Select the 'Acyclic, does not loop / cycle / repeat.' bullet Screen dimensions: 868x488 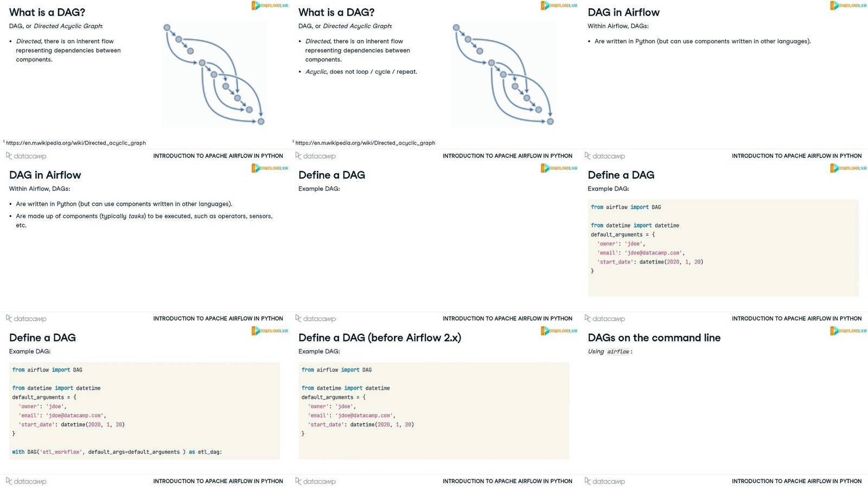click(361, 72)
